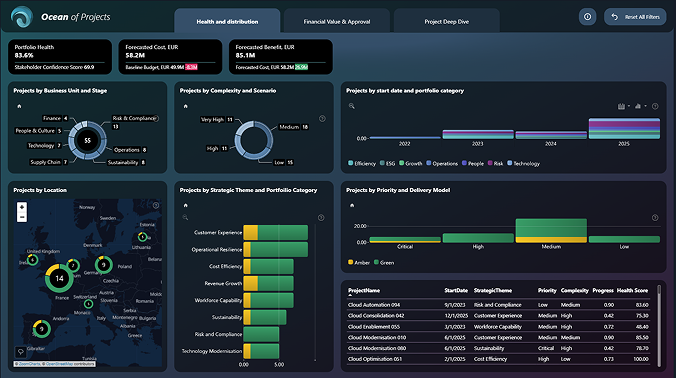Click the 55 center of Business Unit donut
Viewport: 676px width, 378px height.
pos(88,141)
